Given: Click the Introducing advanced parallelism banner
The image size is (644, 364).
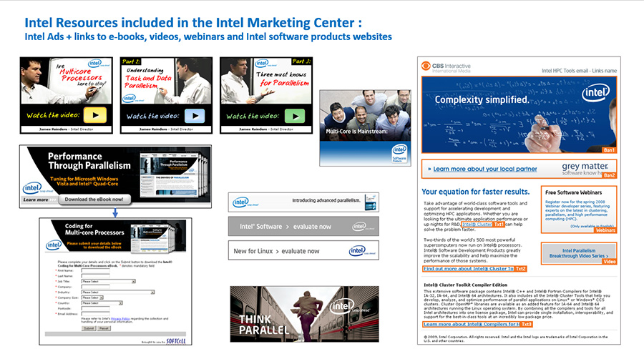Looking at the screenshot, I should tap(303, 202).
